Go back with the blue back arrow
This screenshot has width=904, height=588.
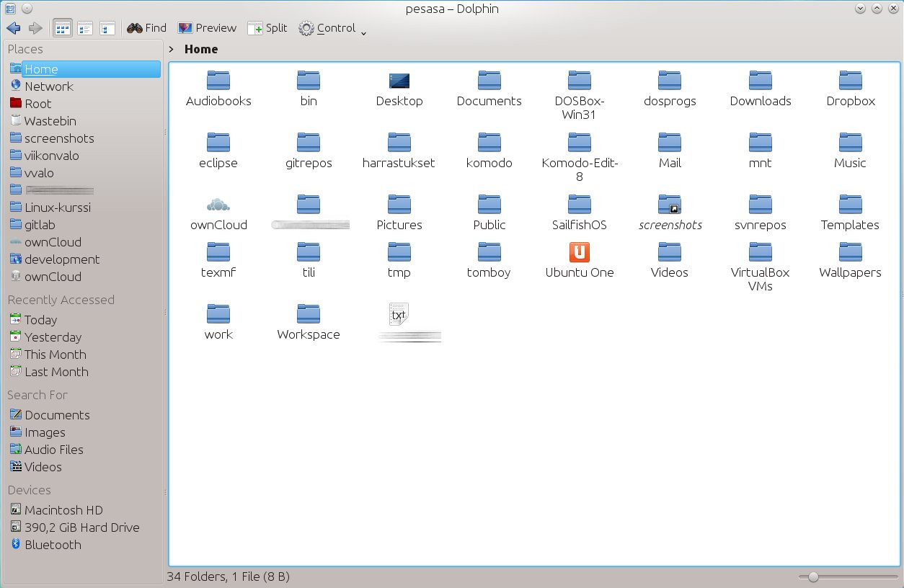tap(13, 28)
